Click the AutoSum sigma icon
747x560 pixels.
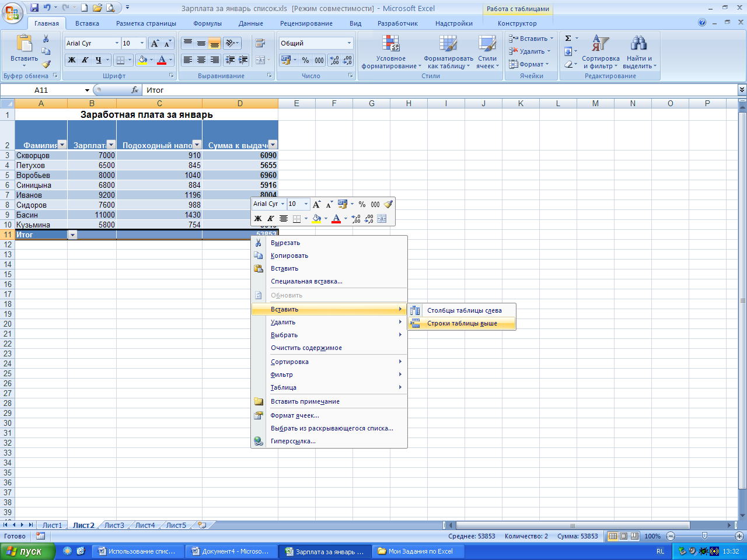click(x=568, y=38)
